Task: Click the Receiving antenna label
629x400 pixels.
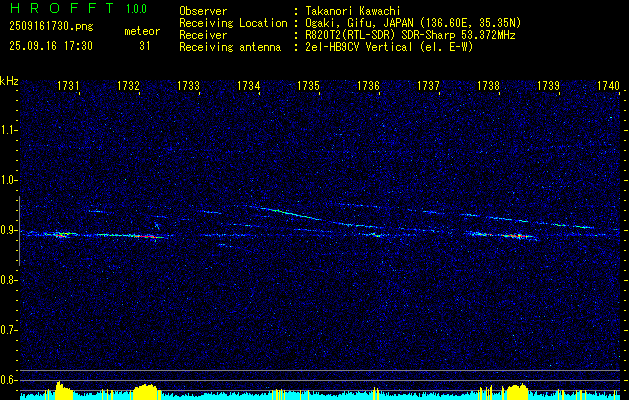Action: point(230,47)
